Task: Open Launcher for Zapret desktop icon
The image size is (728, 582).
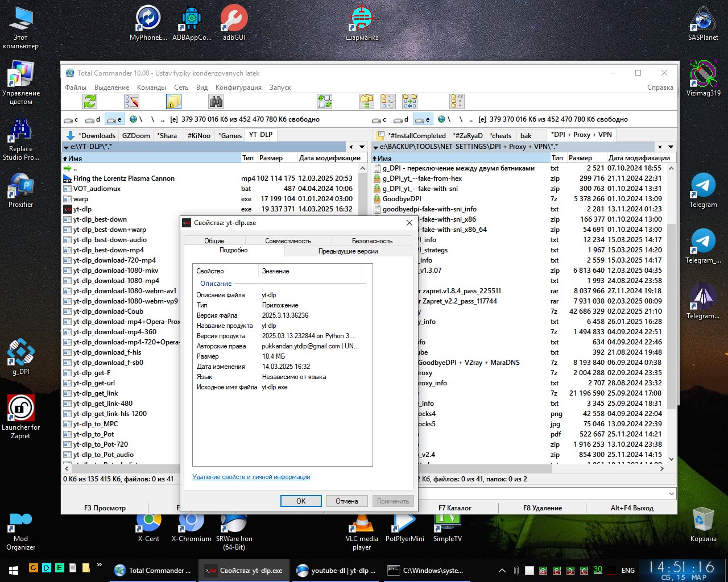Action: 20,417
